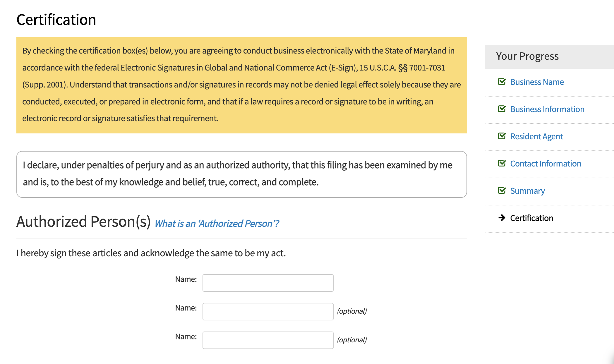Focus the first required Name field
The width and height of the screenshot is (614, 364).
tap(268, 283)
